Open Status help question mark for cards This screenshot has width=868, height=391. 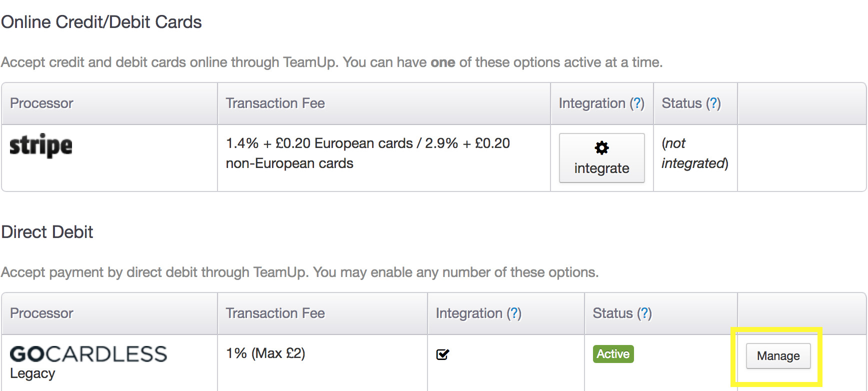(713, 103)
